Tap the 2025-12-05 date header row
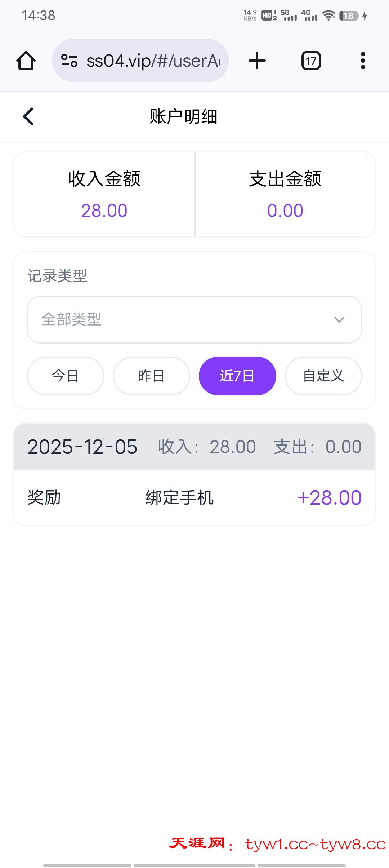389x868 pixels. pos(194,447)
